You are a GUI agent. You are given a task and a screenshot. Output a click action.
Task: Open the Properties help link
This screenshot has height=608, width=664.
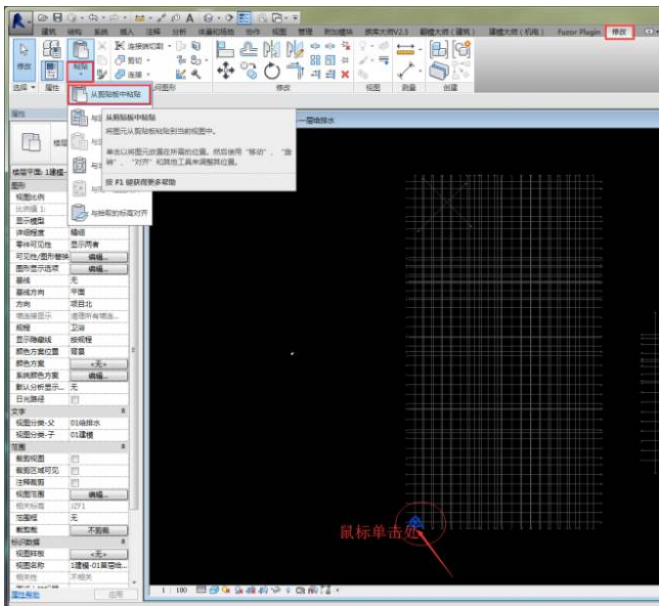pos(25,594)
